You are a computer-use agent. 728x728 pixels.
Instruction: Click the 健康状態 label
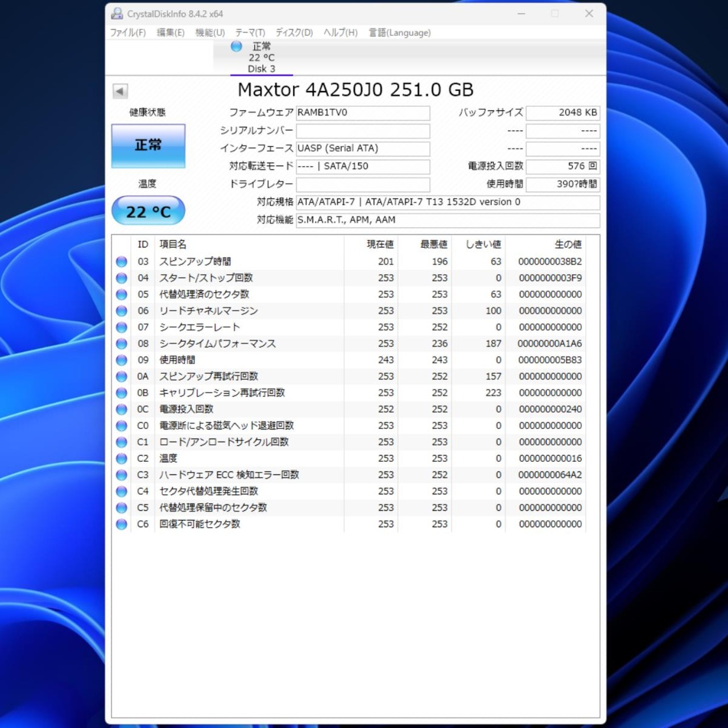(147, 113)
